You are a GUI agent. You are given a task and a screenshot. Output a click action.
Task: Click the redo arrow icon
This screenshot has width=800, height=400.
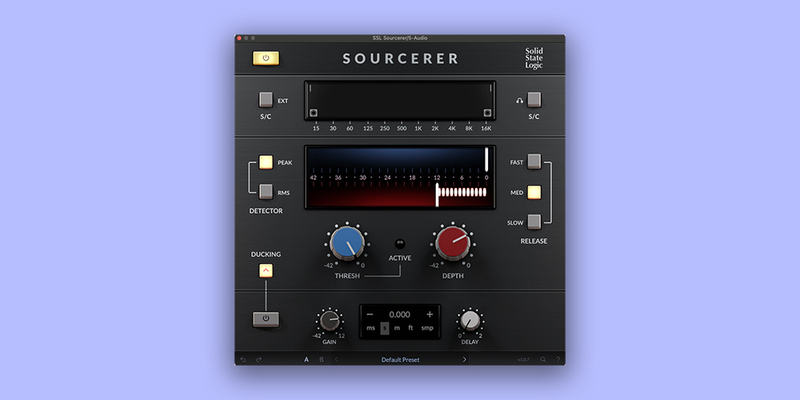click(x=259, y=360)
